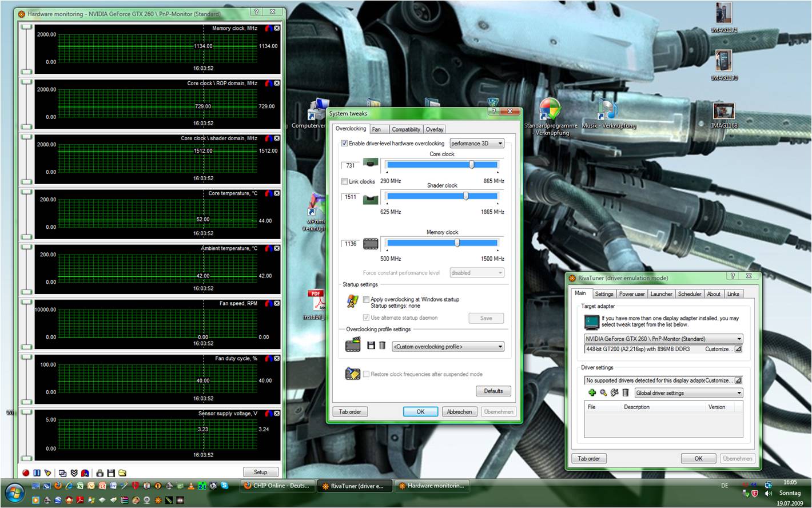Viewport: 812px width, 508px height.
Task: Clear history with the broom icon
Action: 47,473
